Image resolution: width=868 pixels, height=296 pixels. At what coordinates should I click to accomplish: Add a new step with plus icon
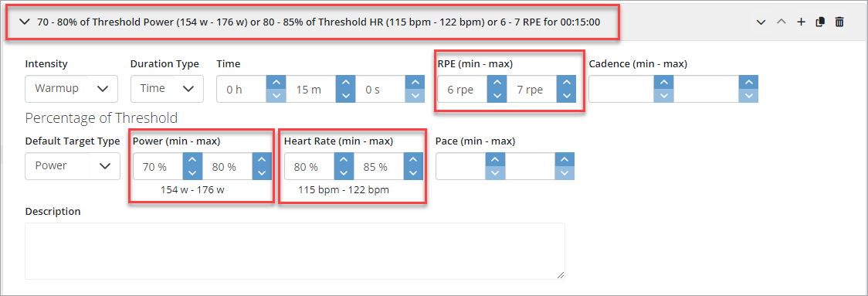click(x=801, y=22)
